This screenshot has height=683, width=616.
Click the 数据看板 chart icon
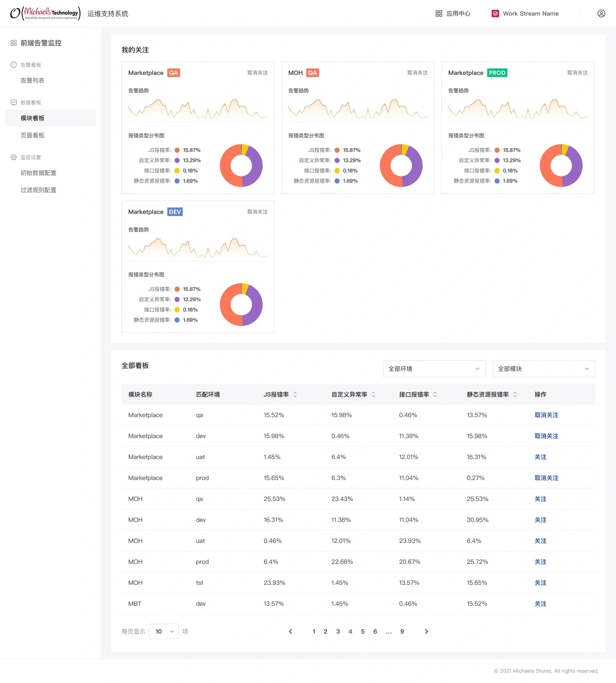coord(13,102)
